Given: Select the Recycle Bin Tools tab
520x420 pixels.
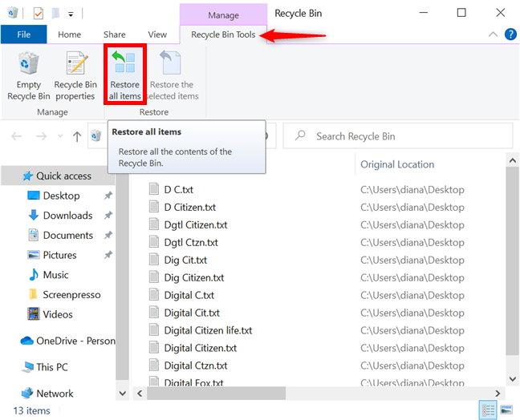Looking at the screenshot, I should pos(223,34).
